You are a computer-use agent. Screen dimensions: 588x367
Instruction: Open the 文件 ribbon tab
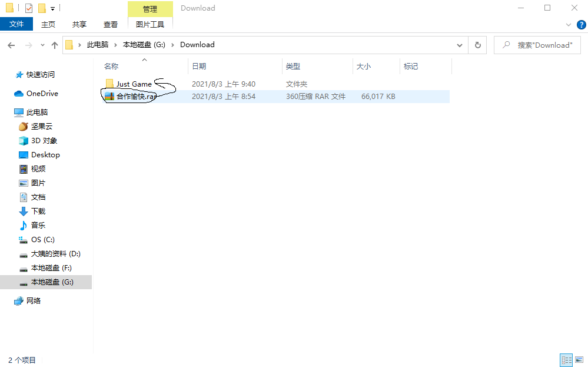pos(16,24)
